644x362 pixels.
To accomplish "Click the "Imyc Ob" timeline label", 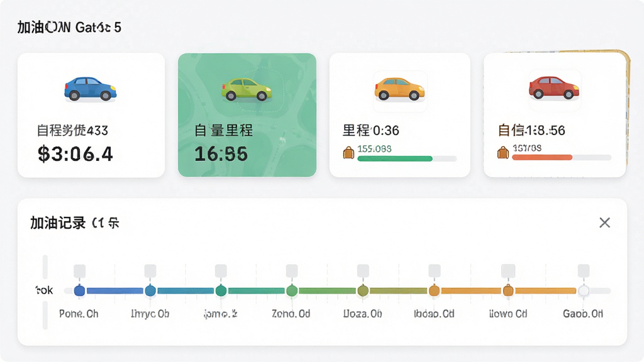I will point(150,314).
